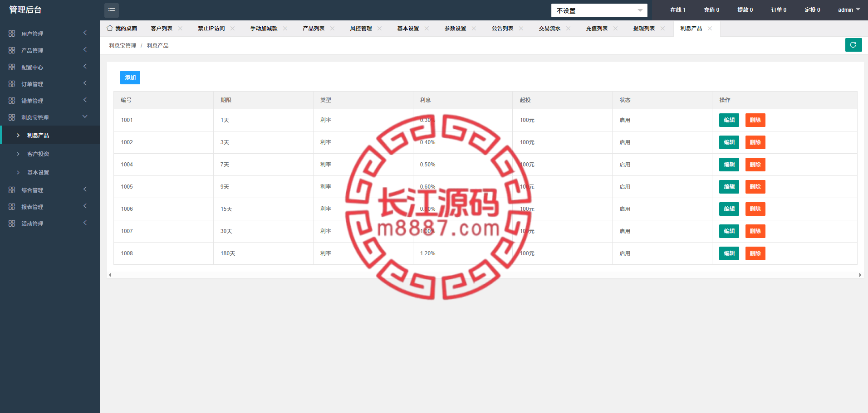Switch to the 交易流水 tab
This screenshot has height=413, width=868.
(549, 28)
